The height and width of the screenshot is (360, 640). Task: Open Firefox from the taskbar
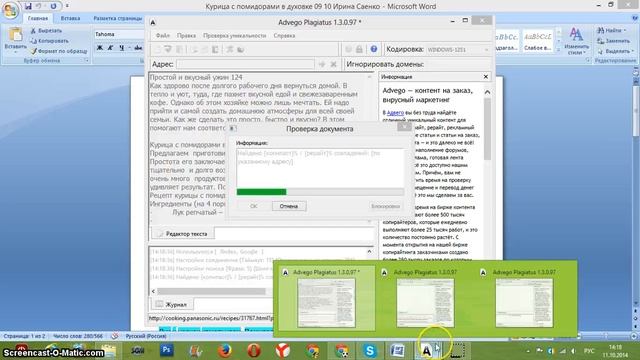click(x=224, y=350)
